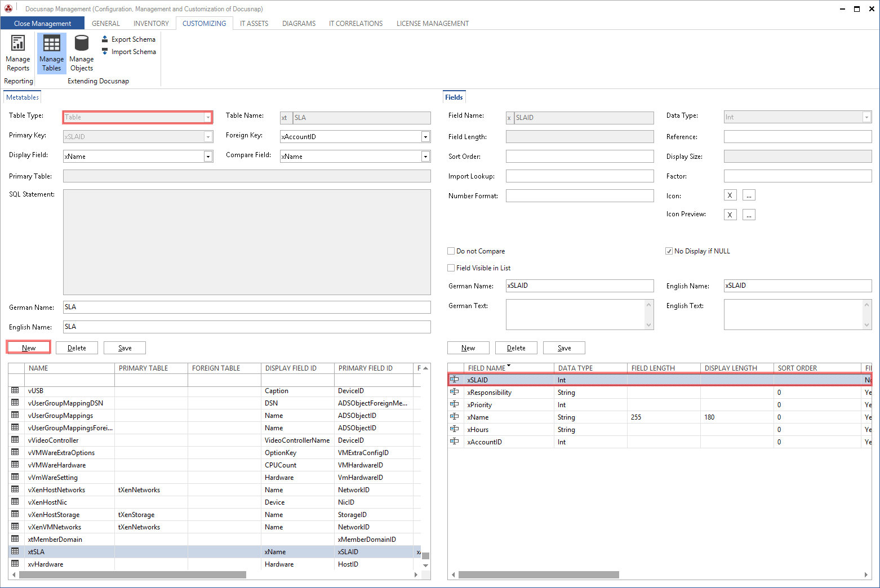
Task: Click Import Schema
Action: coord(128,52)
